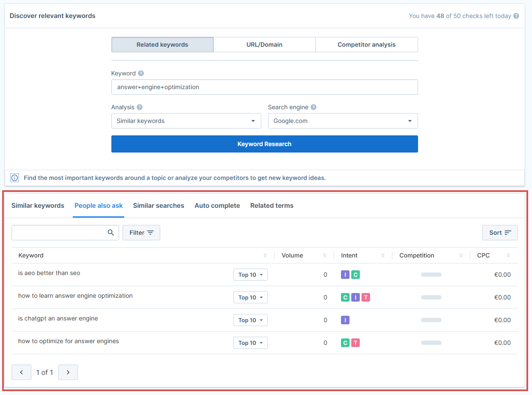
Task: Select the Related keywords tab
Action: pyautogui.click(x=162, y=45)
